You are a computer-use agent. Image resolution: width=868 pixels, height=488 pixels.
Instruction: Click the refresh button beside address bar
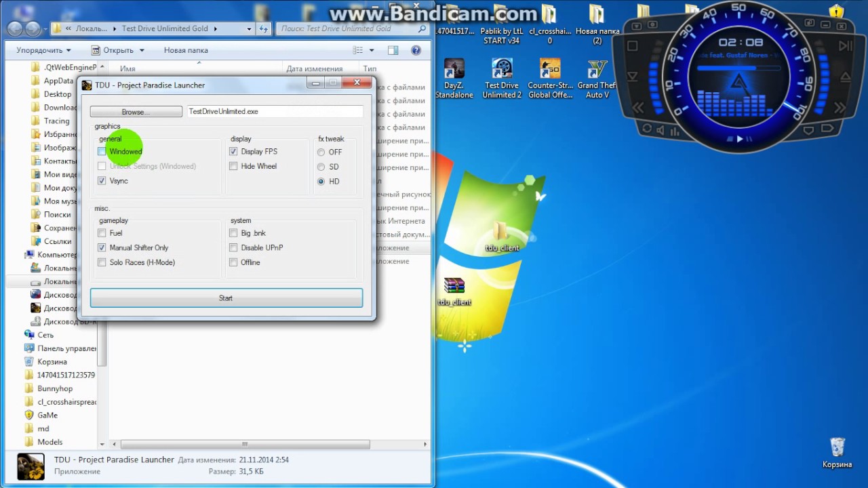coord(264,28)
